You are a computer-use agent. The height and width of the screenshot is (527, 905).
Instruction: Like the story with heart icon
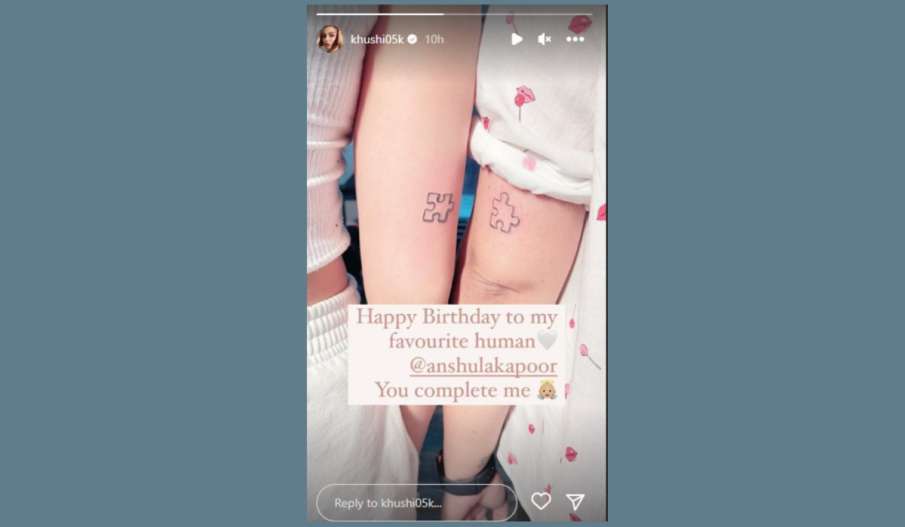click(541, 501)
